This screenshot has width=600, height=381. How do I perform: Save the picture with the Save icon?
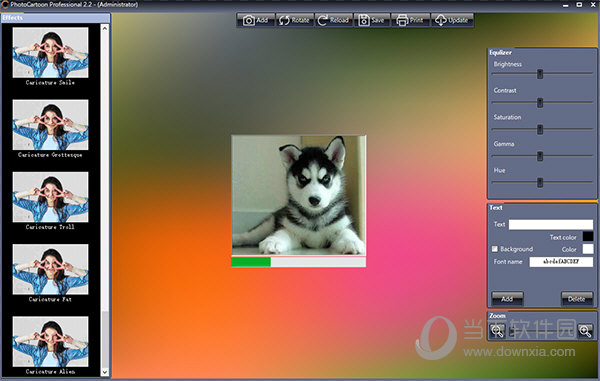click(x=372, y=20)
